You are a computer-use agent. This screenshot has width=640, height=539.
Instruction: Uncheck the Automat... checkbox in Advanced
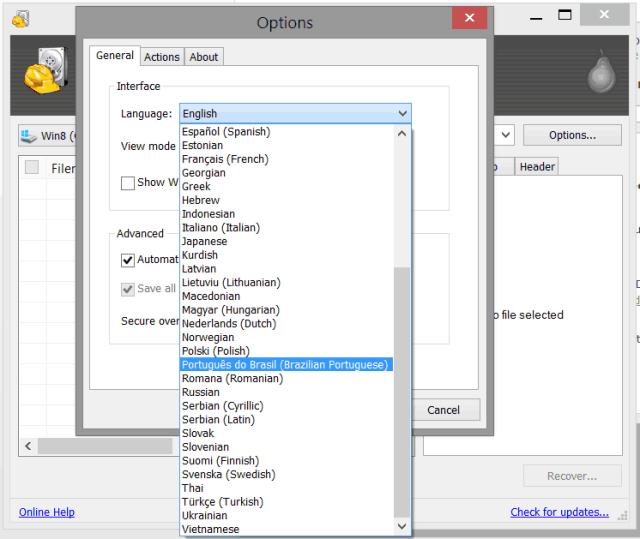coord(128,260)
